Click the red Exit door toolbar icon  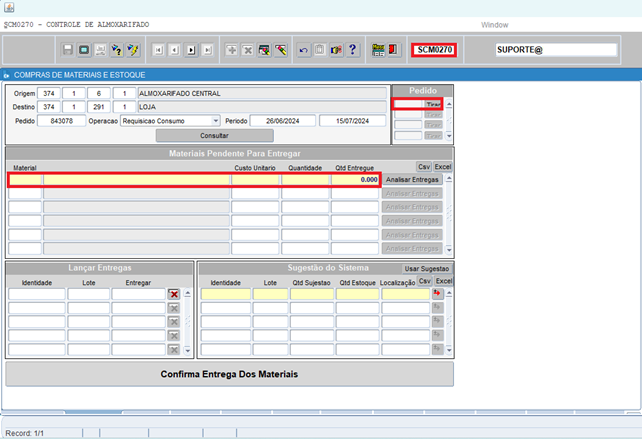click(393, 50)
